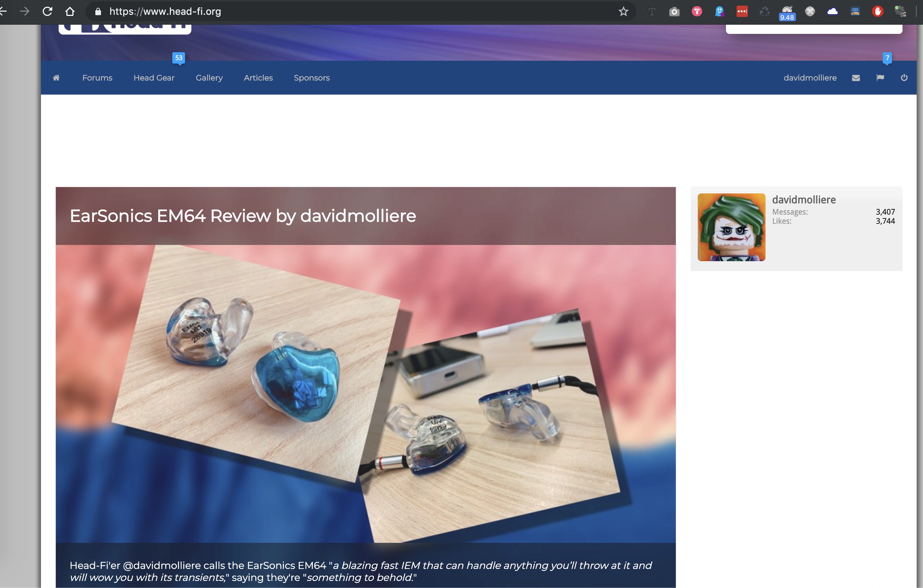Viewport: 923px width, 588px height.
Task: Open the red LastPass extension icon
Action: pyautogui.click(x=742, y=12)
